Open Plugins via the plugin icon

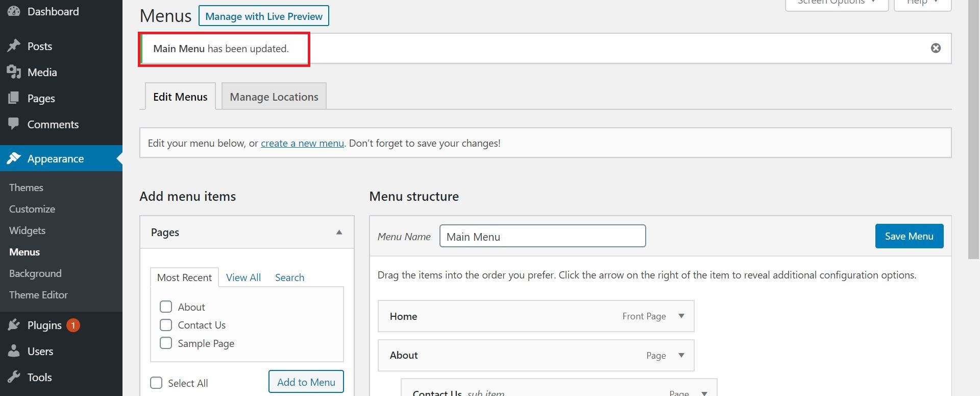click(14, 325)
